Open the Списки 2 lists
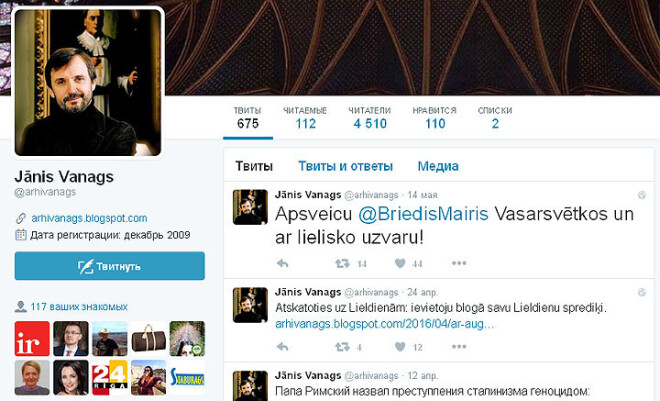The image size is (660, 401). [495, 118]
